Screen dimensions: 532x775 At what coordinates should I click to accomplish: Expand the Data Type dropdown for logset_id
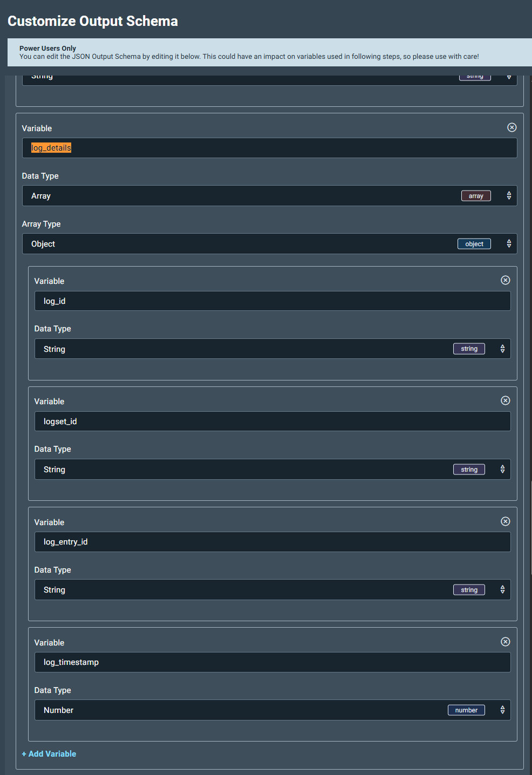point(272,470)
